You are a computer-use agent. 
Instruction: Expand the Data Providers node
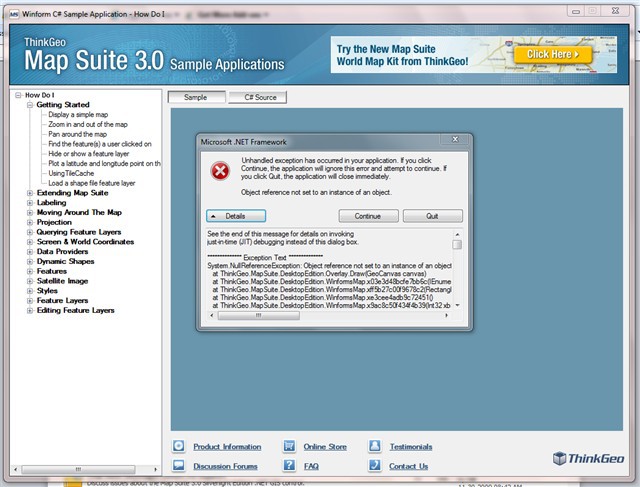(30, 252)
